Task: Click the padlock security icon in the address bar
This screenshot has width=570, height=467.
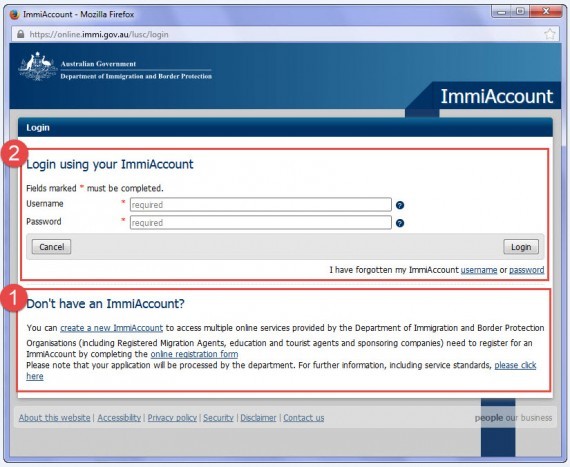Action: pyautogui.click(x=21, y=34)
